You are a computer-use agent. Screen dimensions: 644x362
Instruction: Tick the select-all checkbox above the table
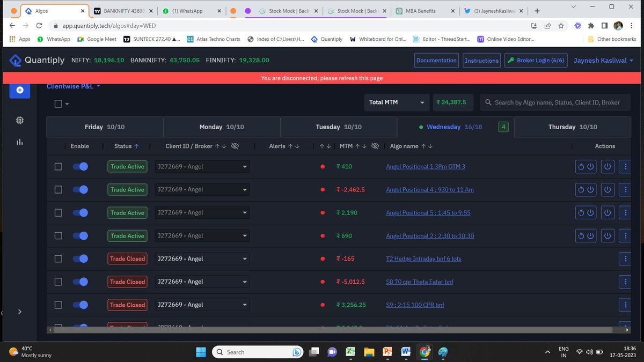(58, 104)
